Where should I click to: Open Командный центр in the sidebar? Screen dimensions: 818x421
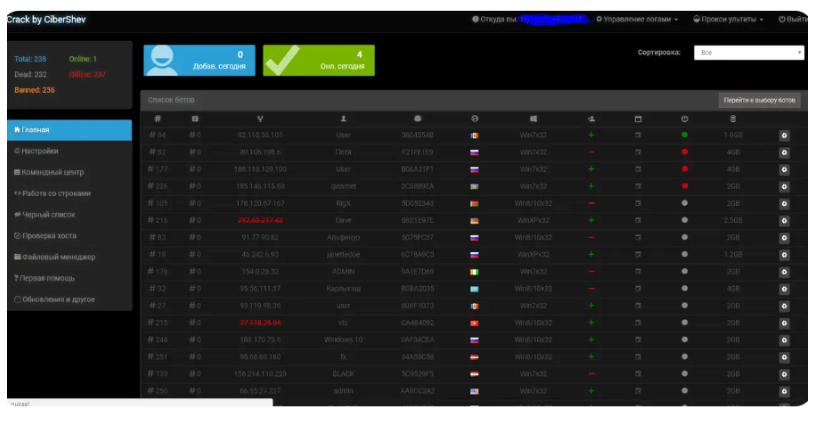point(69,172)
